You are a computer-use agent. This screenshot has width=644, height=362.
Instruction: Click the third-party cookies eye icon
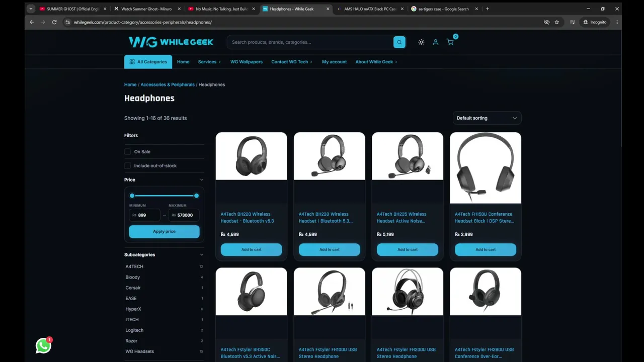pyautogui.click(x=546, y=22)
